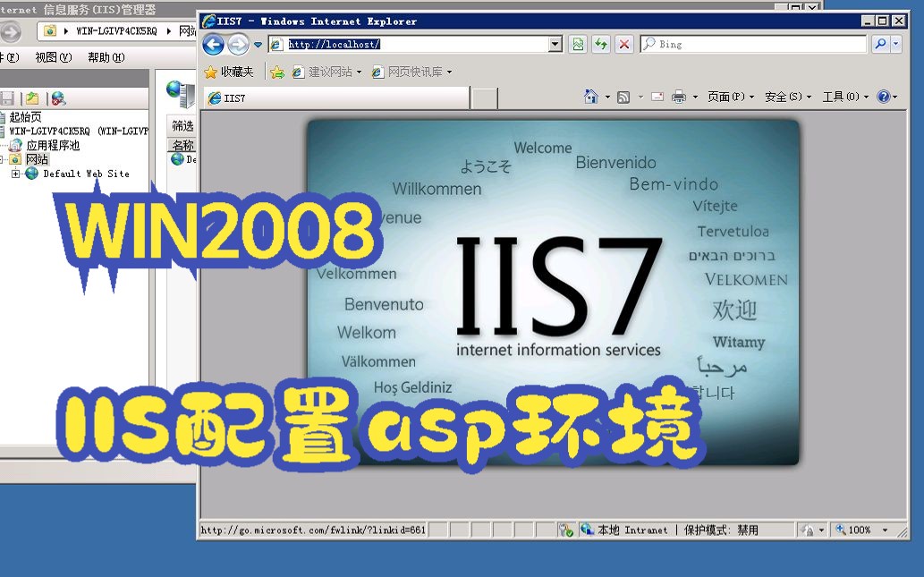924x577 pixels.
Task: Click the IE logo in title bar
Action: click(208, 21)
